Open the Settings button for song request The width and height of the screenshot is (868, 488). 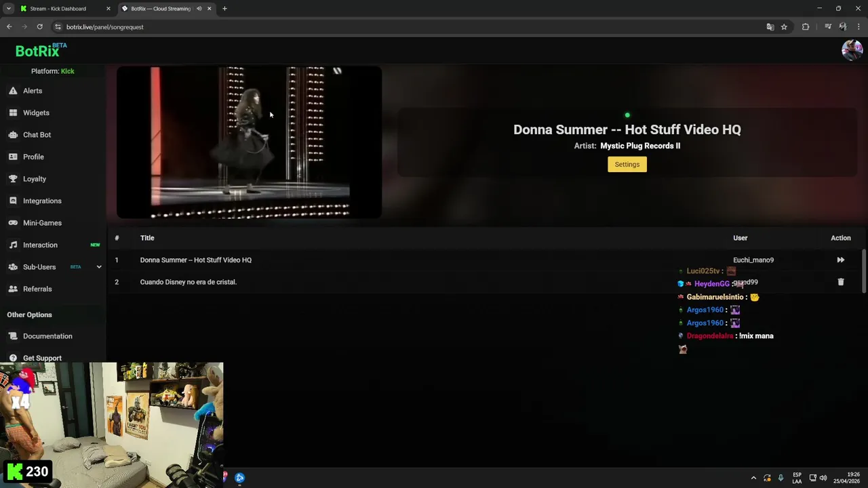coord(627,164)
